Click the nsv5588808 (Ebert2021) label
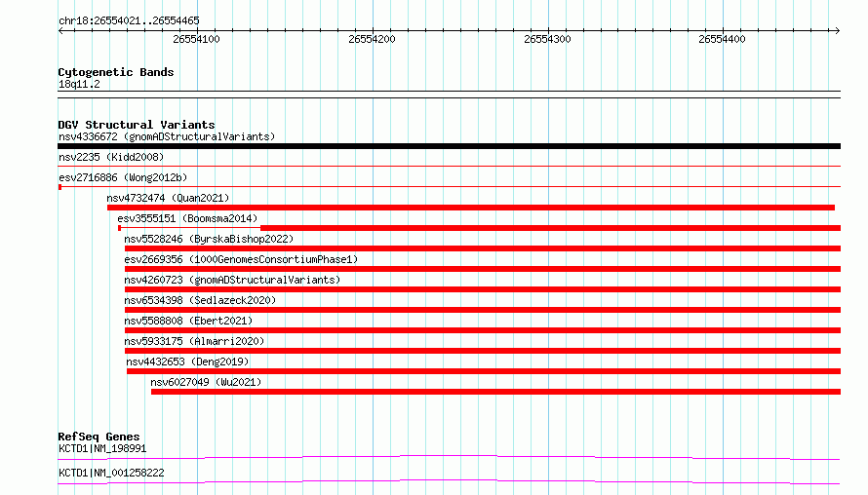Viewport: 868px width, 495px height. tap(188, 321)
